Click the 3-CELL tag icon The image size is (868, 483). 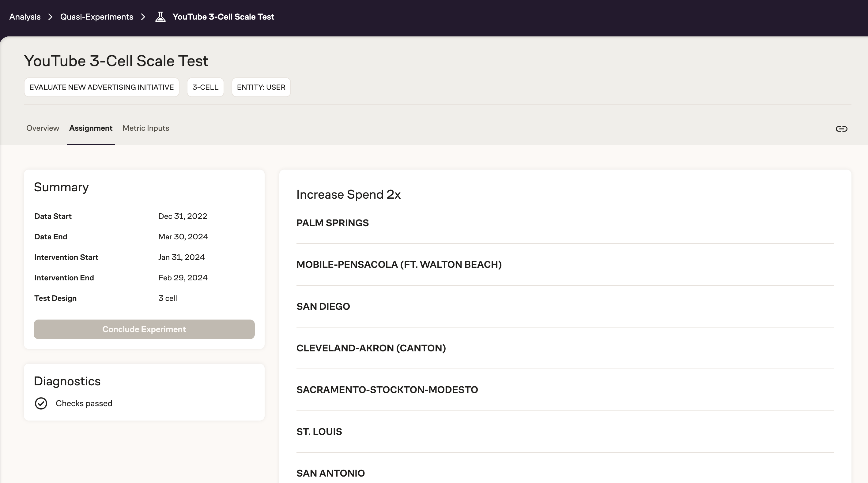205,87
